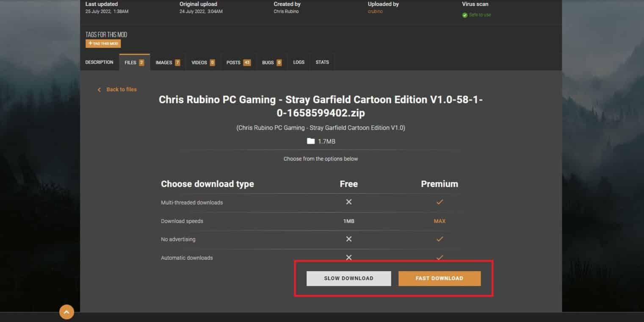Click the Posts count badge 43

247,63
